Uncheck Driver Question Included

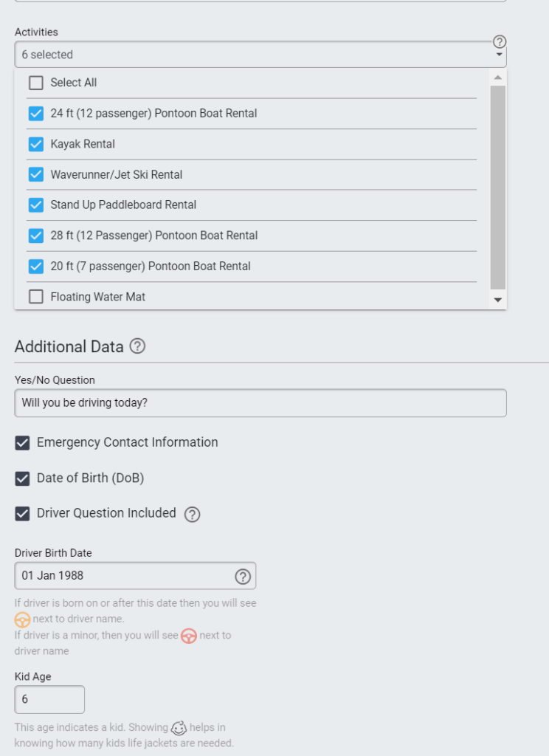point(22,514)
